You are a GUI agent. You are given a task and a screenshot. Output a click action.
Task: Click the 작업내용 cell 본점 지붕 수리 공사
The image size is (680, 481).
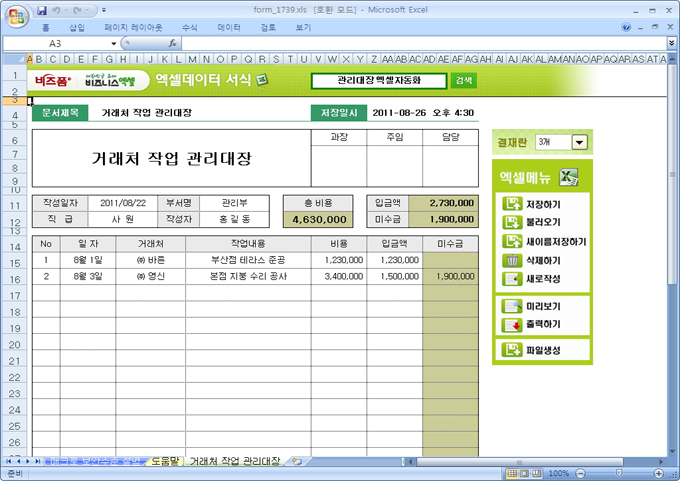[x=248, y=276]
